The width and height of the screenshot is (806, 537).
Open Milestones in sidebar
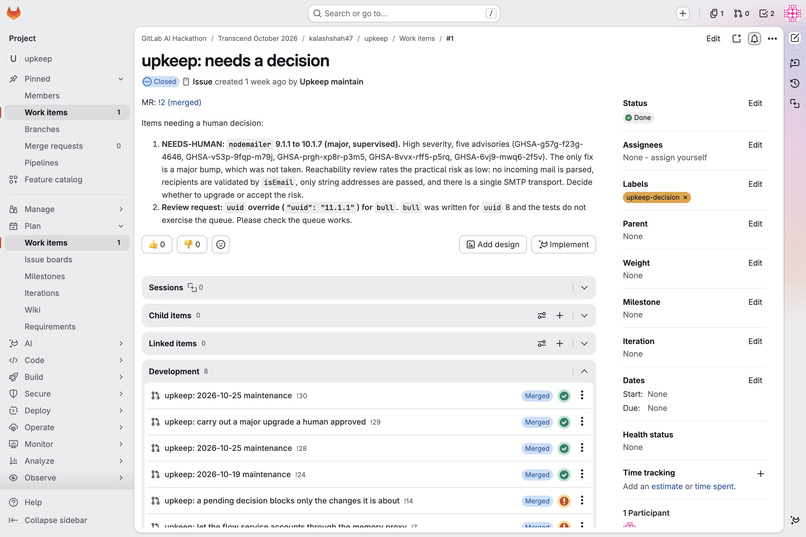coord(67,276)
